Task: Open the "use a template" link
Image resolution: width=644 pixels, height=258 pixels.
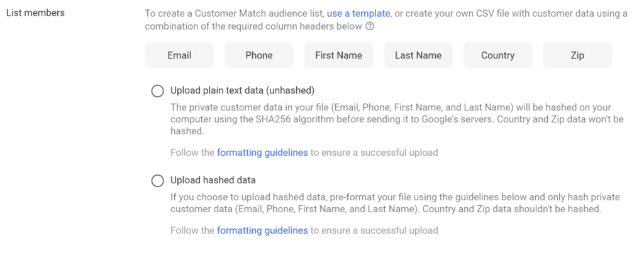Action: (358, 13)
